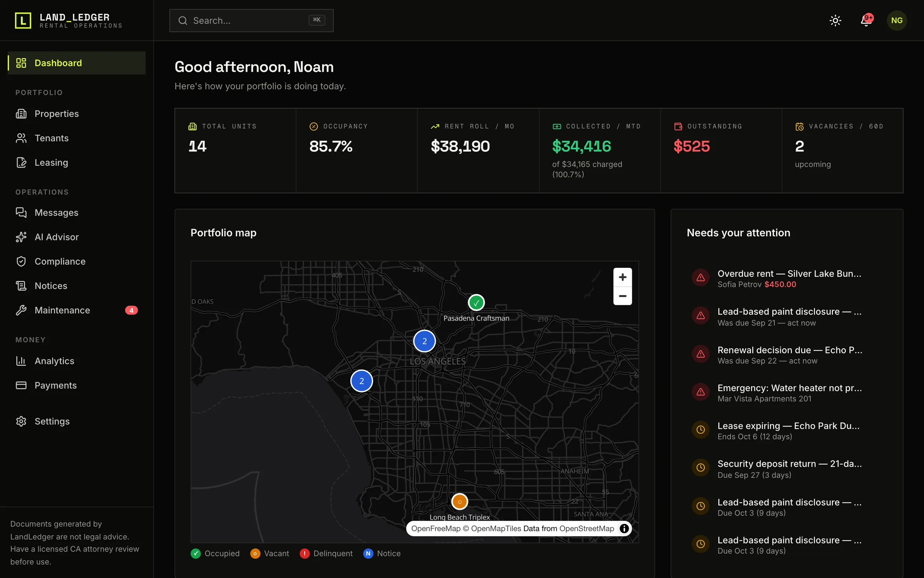Click the Delinquent legend swatch
924x578 pixels.
[x=305, y=553]
